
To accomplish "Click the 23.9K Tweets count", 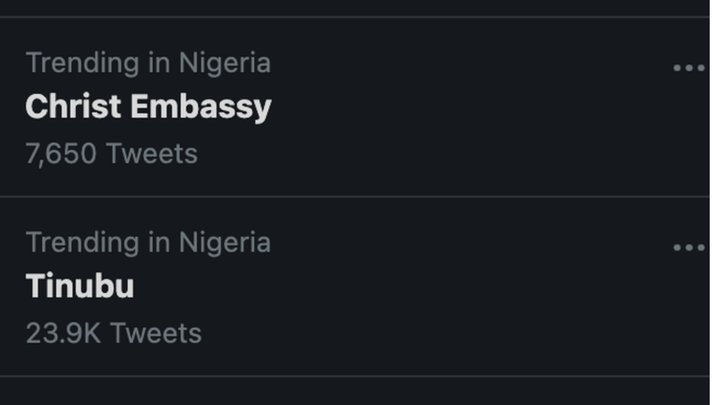I will coord(113,333).
